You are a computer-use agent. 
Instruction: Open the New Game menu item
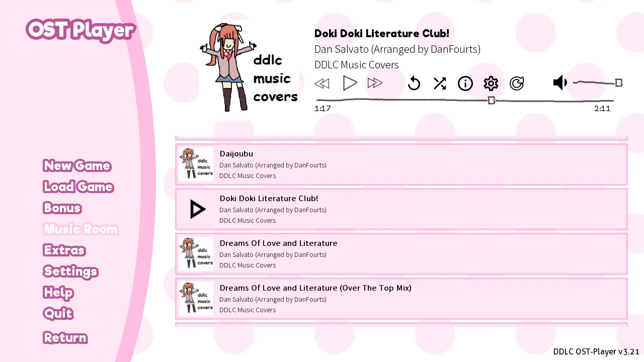[x=77, y=165]
